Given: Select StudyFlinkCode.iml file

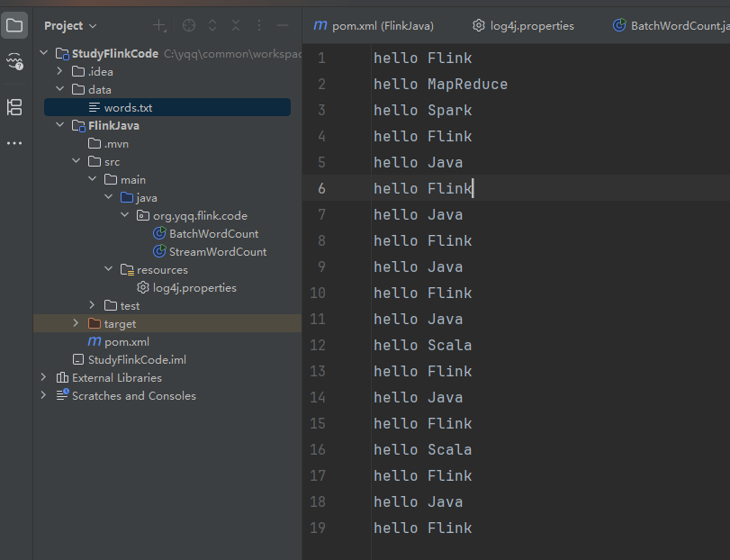Looking at the screenshot, I should (x=130, y=359).
